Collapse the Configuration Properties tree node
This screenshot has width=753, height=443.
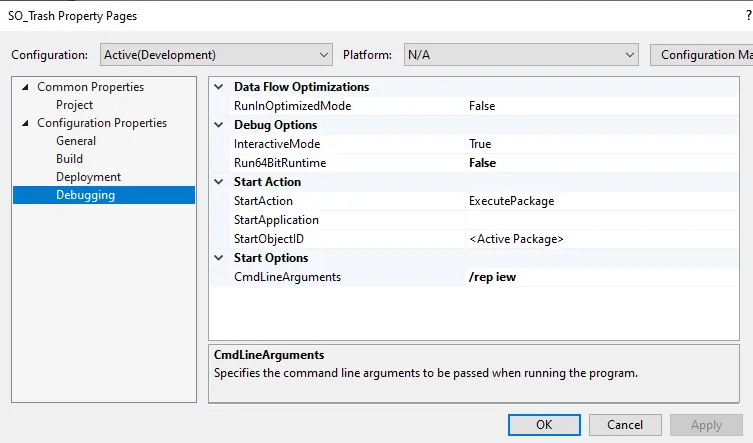coord(26,123)
